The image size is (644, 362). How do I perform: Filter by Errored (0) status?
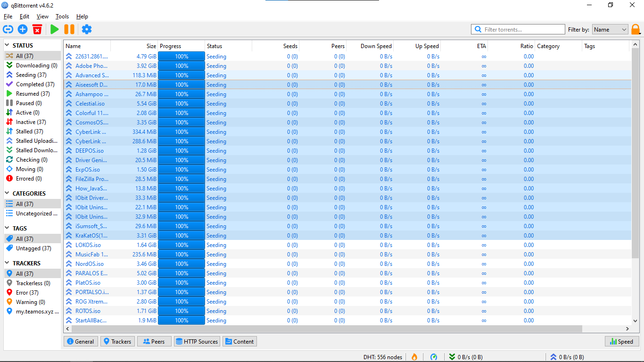(x=32, y=179)
